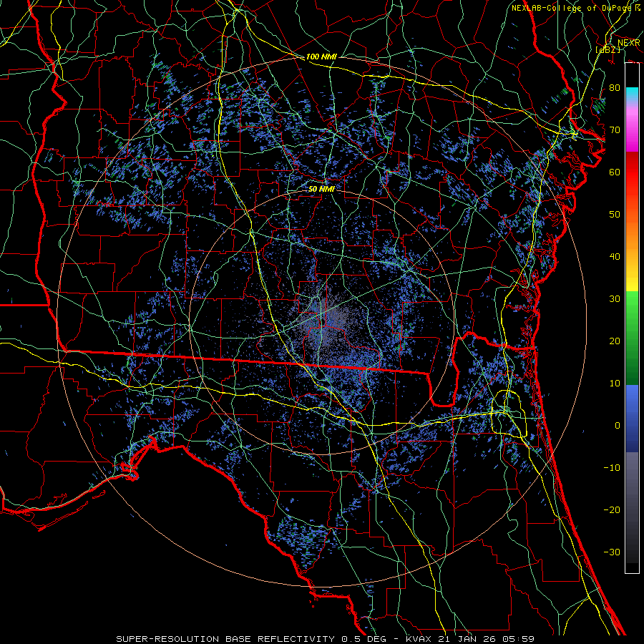Click the 0 value on the dBZ scale

point(618,426)
